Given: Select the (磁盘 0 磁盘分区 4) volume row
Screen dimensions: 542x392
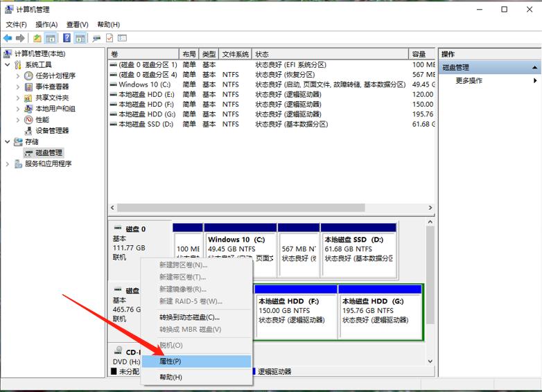Looking at the screenshot, I should tap(271, 75).
